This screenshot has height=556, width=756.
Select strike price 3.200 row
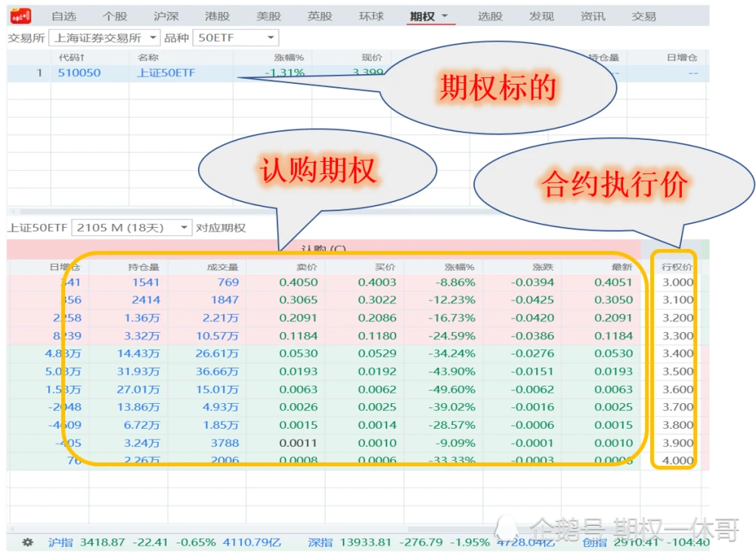[x=678, y=318]
